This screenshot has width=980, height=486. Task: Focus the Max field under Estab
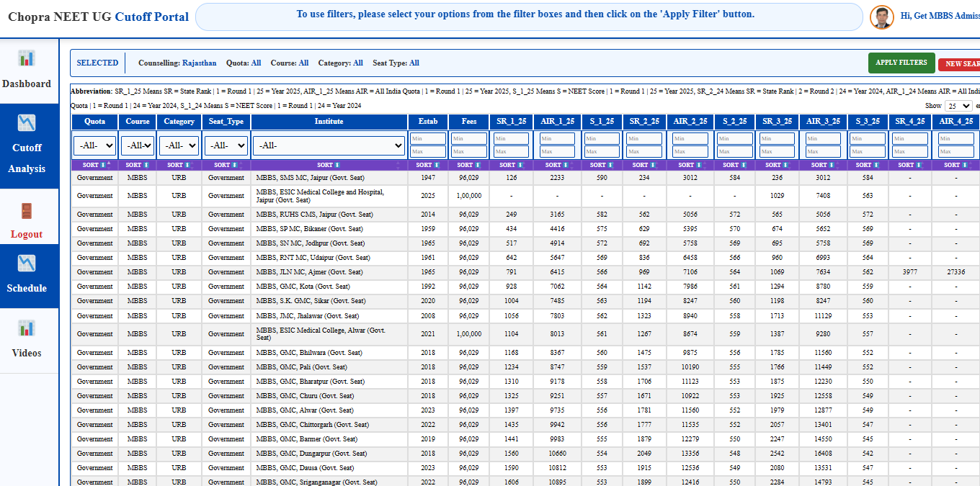tap(428, 152)
